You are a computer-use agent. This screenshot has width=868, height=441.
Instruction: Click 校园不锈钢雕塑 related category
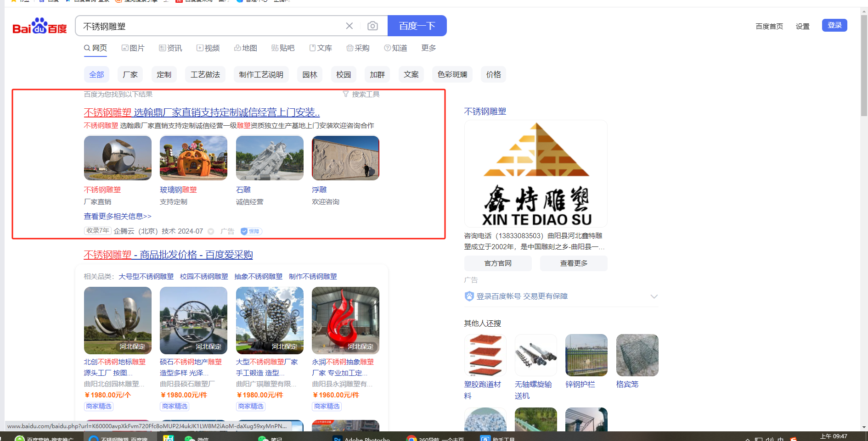point(204,276)
